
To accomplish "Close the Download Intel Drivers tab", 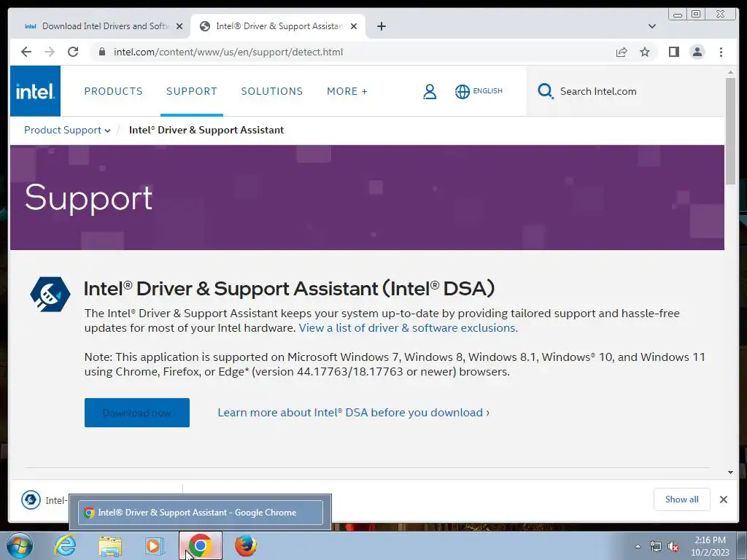I will pos(179,26).
